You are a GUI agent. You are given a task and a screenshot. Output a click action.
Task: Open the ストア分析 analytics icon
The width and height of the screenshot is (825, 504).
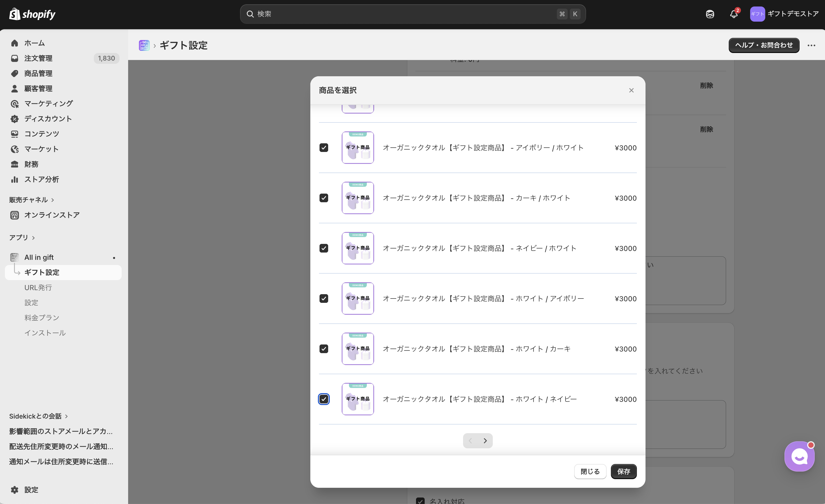(15, 180)
